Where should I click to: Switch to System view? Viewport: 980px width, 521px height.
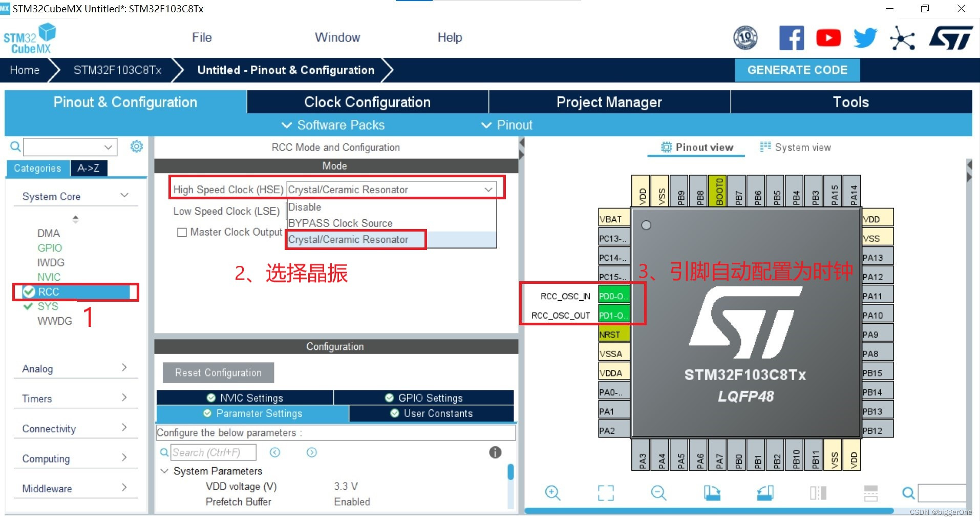[x=796, y=148]
